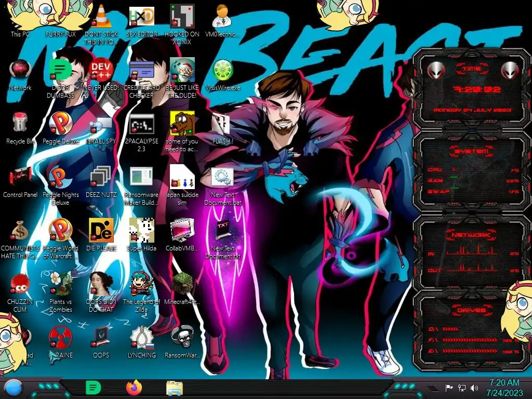Select New Text Document.txt file
Screen dimensions: 532x399
(222, 230)
